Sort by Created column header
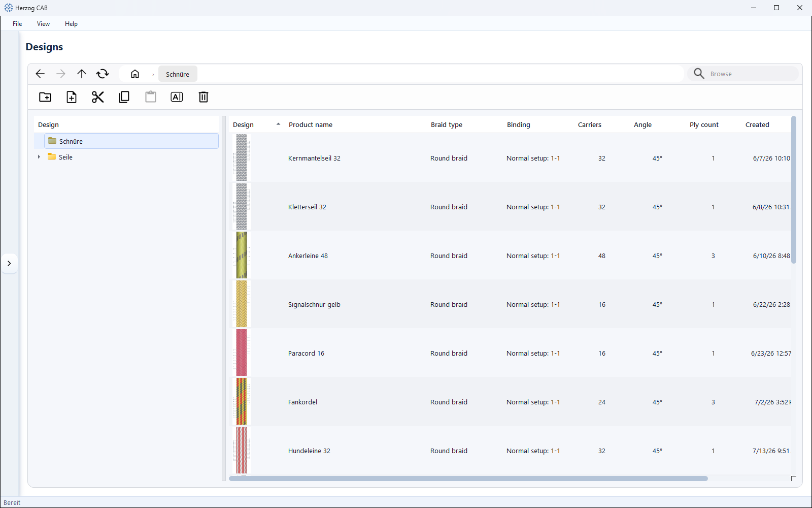Image resolution: width=812 pixels, height=508 pixels. tap(757, 124)
